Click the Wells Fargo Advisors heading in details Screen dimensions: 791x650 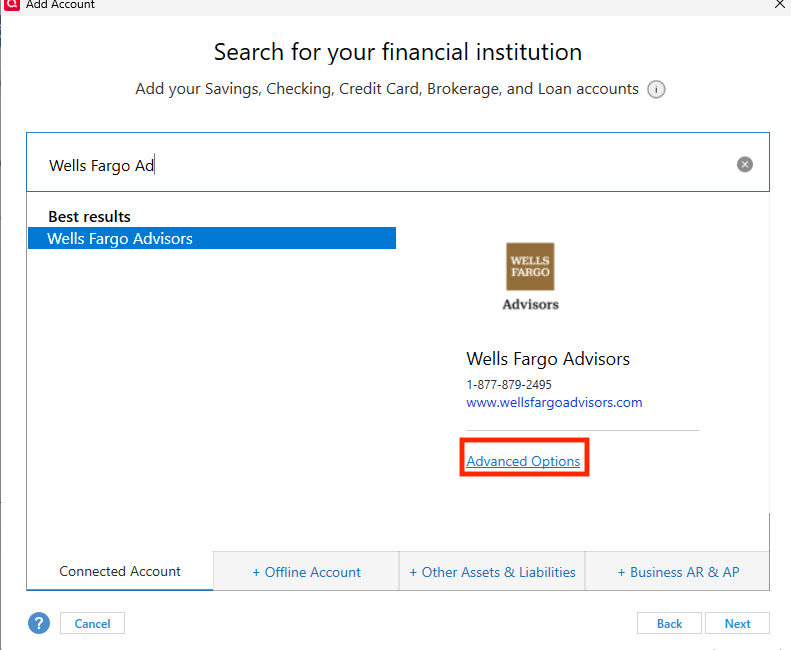548,359
